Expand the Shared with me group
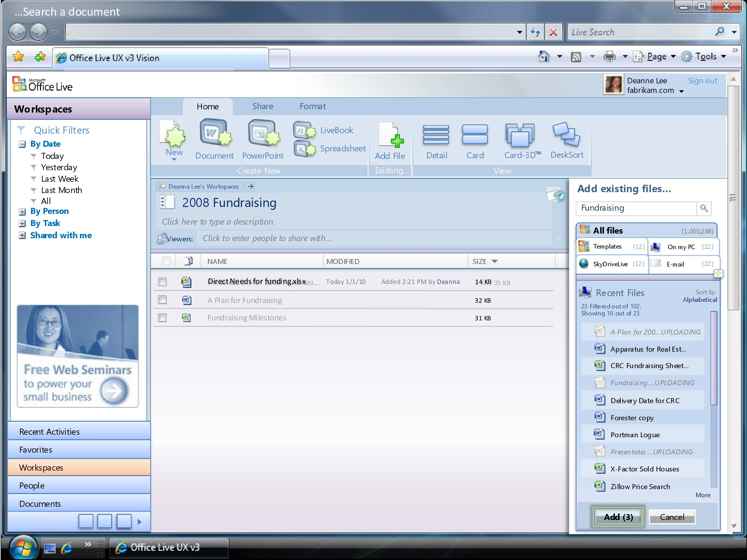 pos(22,235)
